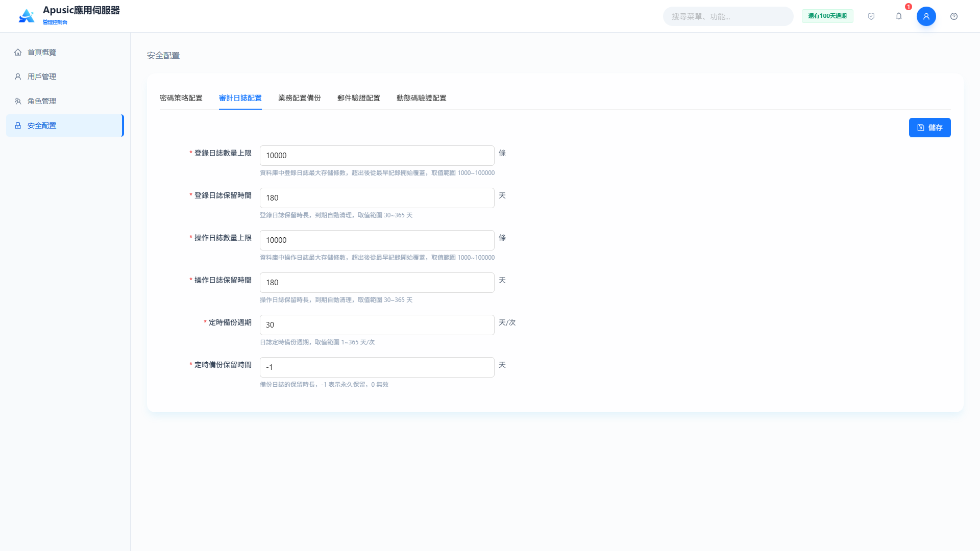Click the hint text 日誌定時備份週期
Screen dimensions: 980x551
(317, 342)
